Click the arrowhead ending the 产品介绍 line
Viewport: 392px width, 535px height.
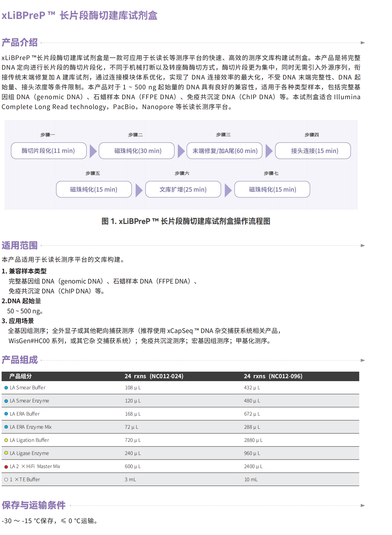(363, 43)
